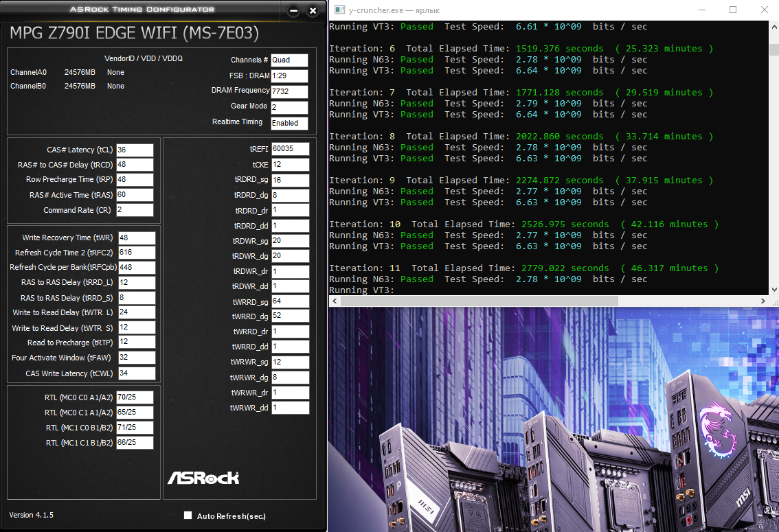Click the y-cruncher vertical scrollbar thumb

click(774, 49)
